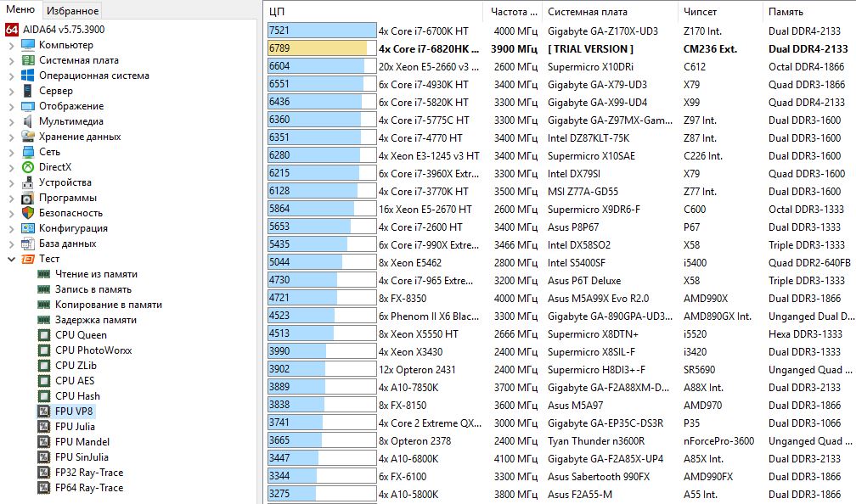Click the [ TRIAL VERSION ] cell
Screen dimensions: 856x504
591,49
